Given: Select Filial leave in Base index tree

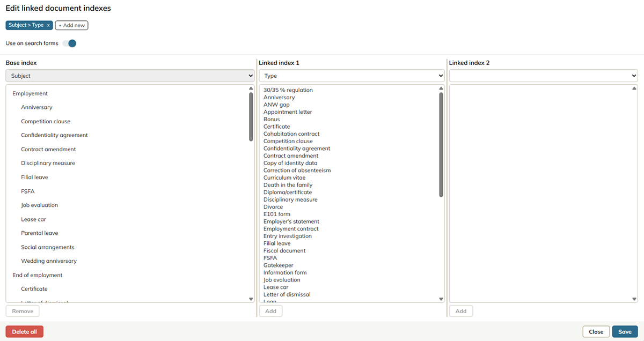Looking at the screenshot, I should [34, 177].
